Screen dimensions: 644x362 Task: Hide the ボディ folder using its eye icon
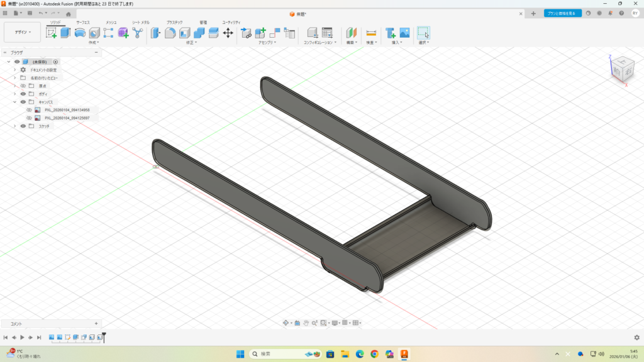[x=23, y=94]
